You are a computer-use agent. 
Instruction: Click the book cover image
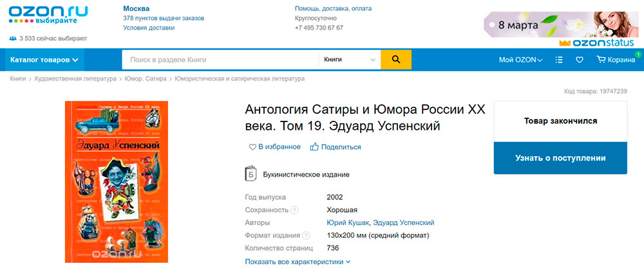(117, 181)
